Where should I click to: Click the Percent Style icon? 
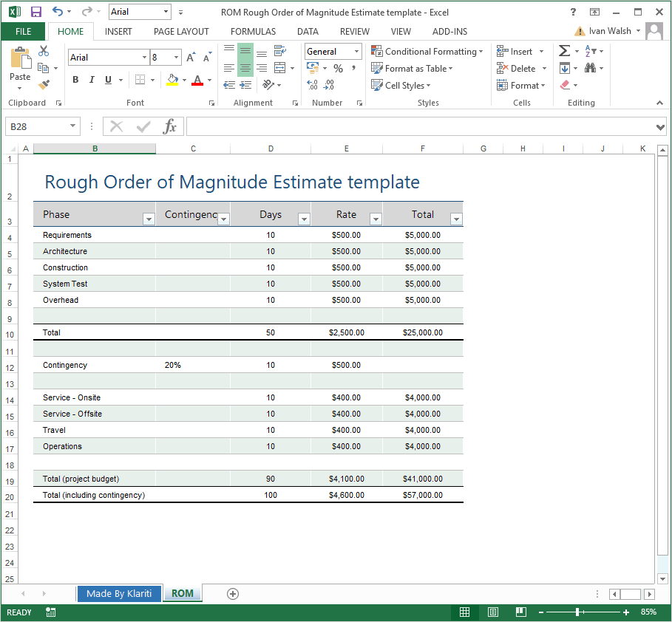338,68
